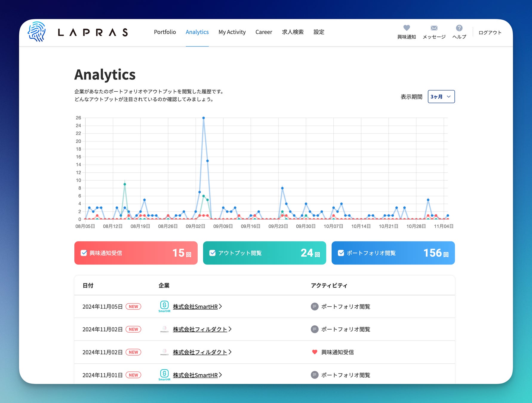Click フィルダクト logo in the ポートフォリオ閲覧 row
Viewport: 532px width, 403px height.
pyautogui.click(x=164, y=329)
